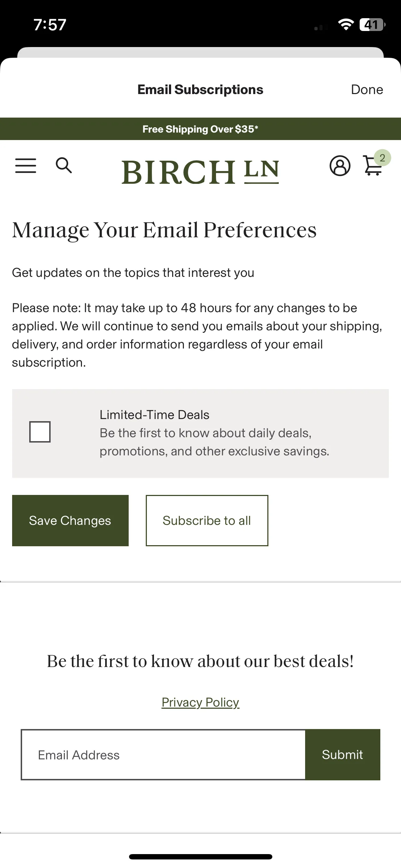401x868 pixels.
Task: Tap Done to close Email Subscriptions
Action: coord(367,89)
